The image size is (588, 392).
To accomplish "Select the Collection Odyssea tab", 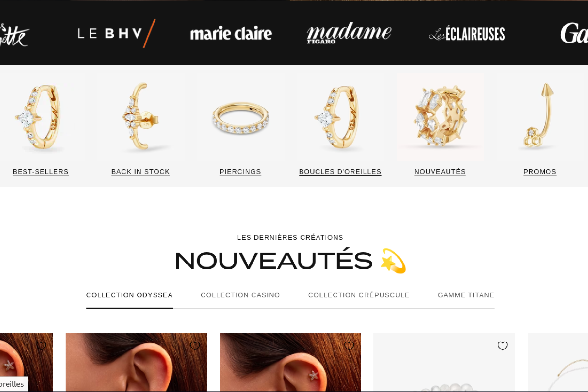I will 129,295.
